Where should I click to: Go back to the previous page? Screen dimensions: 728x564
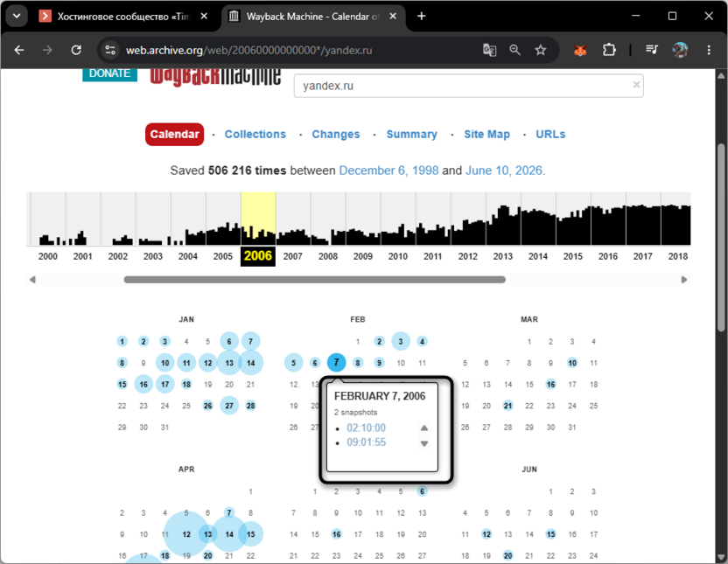point(19,50)
